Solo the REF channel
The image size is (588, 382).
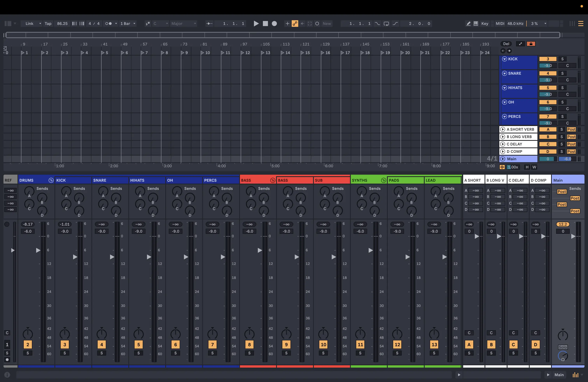[7, 353]
